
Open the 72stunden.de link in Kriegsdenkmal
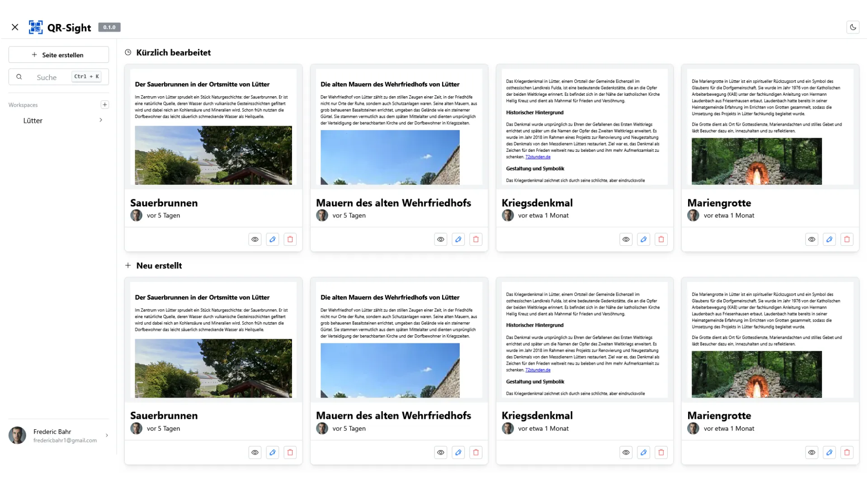[x=538, y=157]
